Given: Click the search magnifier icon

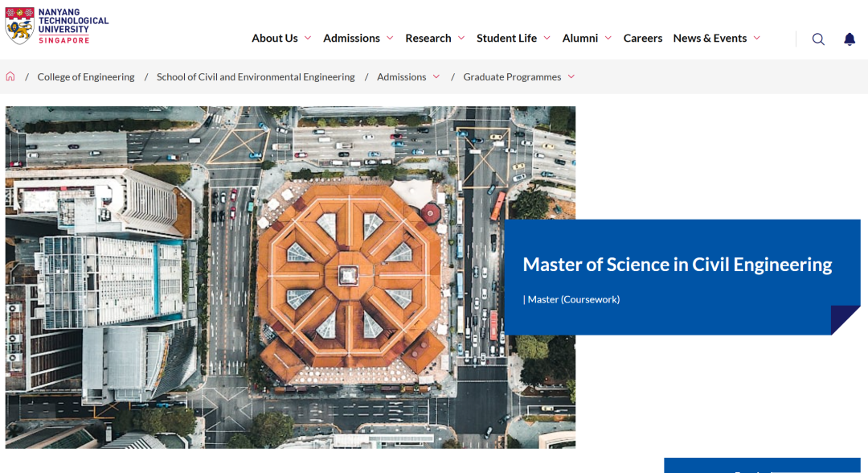Looking at the screenshot, I should pyautogui.click(x=818, y=39).
